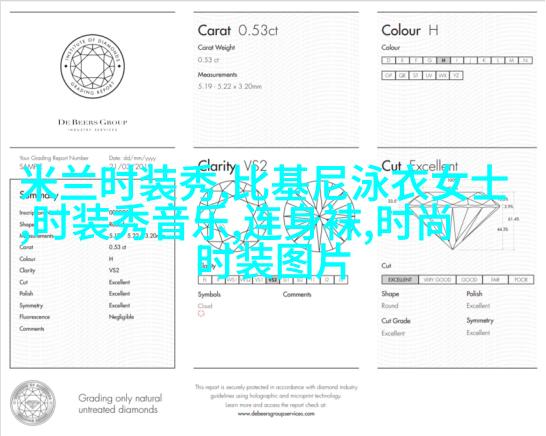
Task: Select the EXCELLENT cell in cut scale
Action: tap(400, 280)
